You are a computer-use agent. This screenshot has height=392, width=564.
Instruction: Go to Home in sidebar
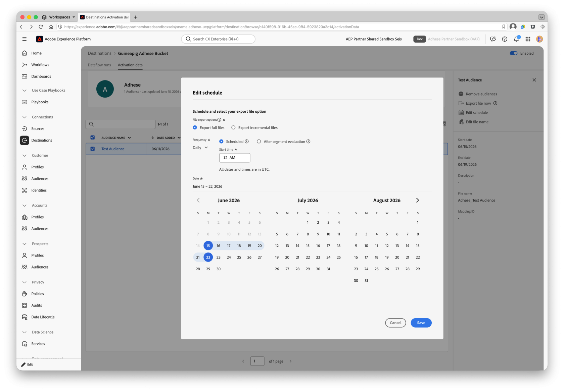(x=36, y=53)
